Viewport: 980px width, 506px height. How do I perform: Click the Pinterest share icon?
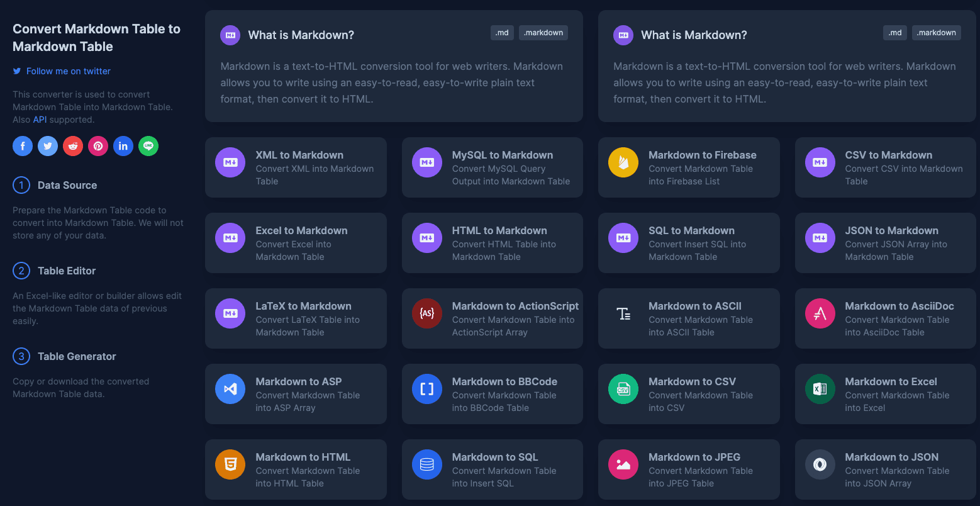coord(98,146)
